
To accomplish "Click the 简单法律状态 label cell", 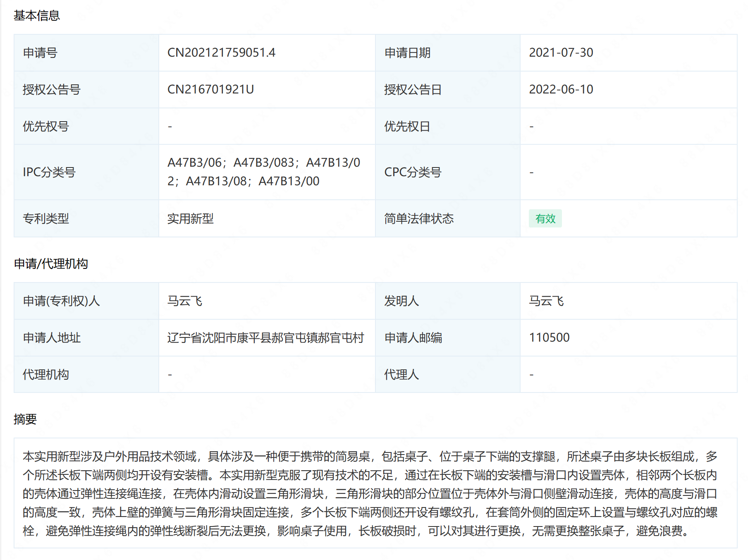I will [x=448, y=218].
